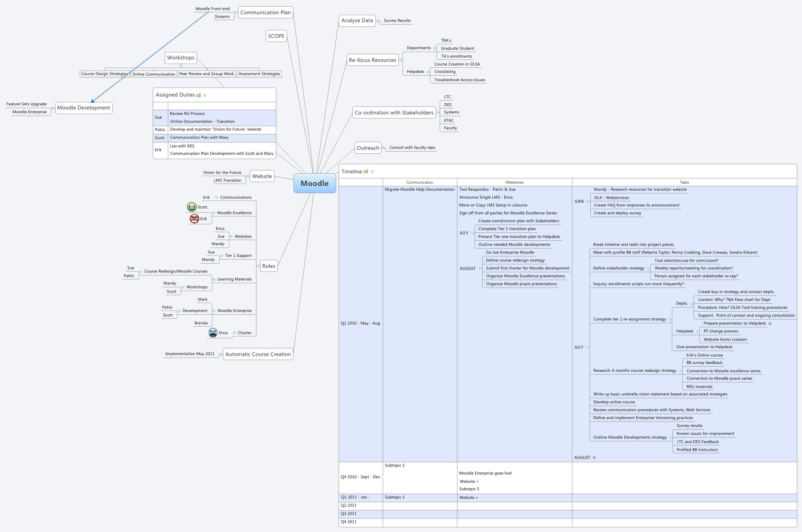
Task: Select the central Moodle topic
Action: pos(314,183)
